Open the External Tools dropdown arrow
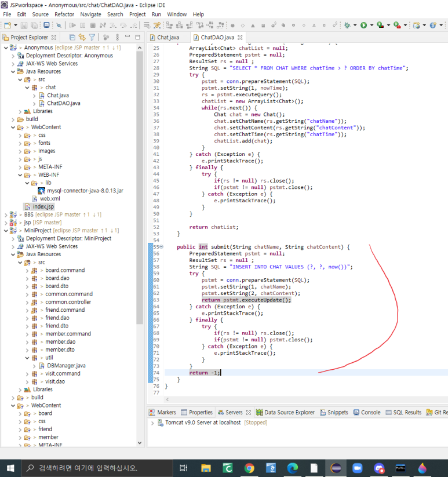The width and height of the screenshot is (448, 477). pos(405,26)
